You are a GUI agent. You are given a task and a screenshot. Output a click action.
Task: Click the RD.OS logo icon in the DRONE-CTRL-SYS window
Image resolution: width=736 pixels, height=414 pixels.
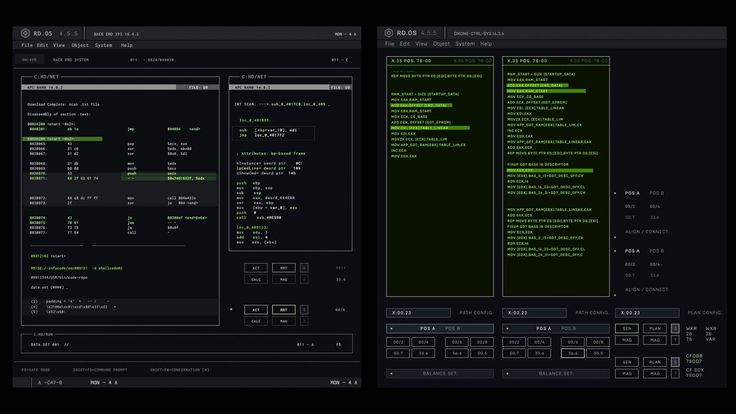[x=388, y=33]
